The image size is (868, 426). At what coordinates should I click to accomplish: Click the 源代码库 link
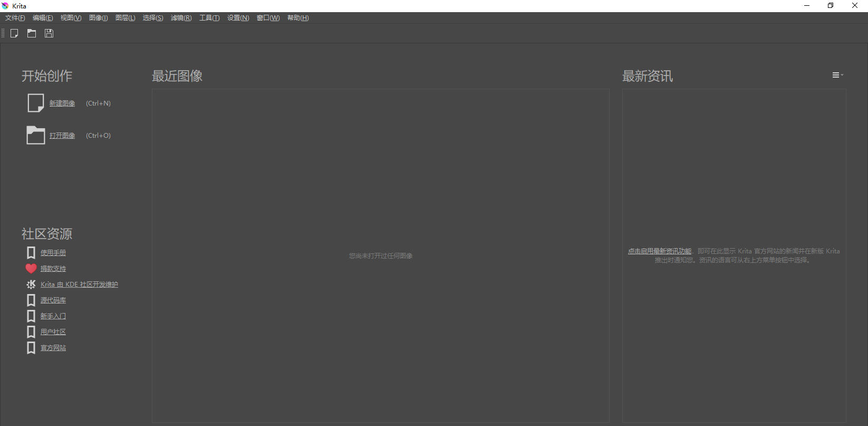[x=53, y=300]
